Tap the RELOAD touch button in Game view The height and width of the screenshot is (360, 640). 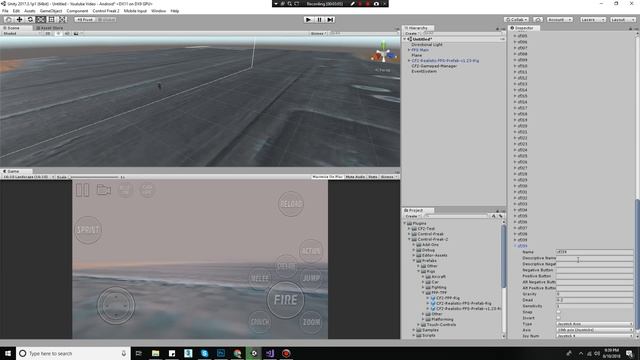coord(291,204)
